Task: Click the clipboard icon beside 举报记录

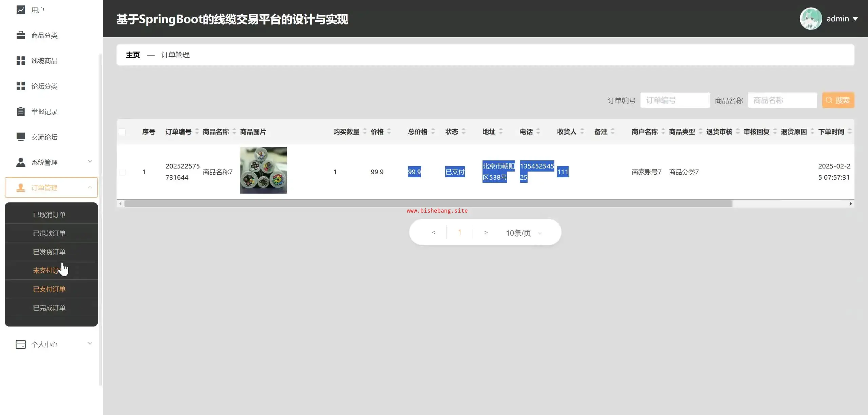Action: tap(21, 112)
